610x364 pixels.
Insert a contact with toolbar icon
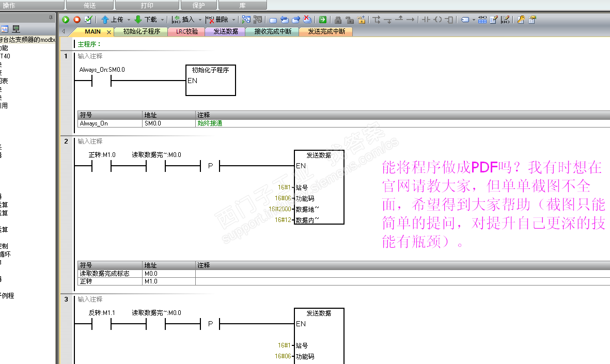[x=426, y=20]
